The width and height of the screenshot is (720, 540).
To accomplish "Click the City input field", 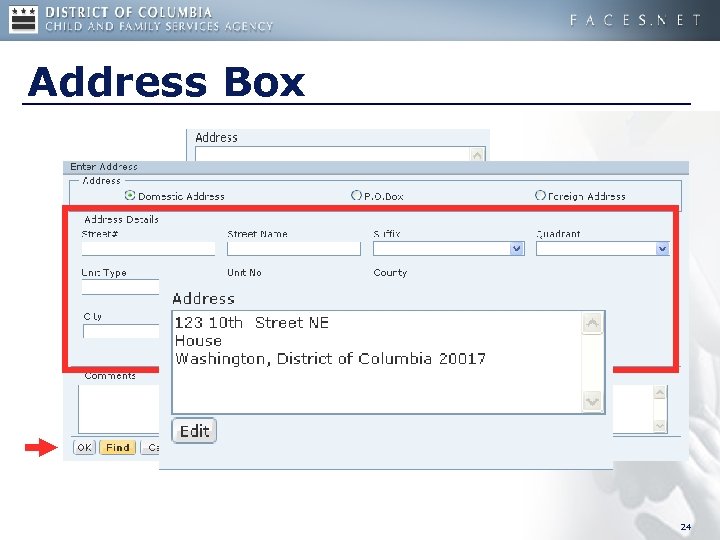I will pyautogui.click(x=121, y=331).
